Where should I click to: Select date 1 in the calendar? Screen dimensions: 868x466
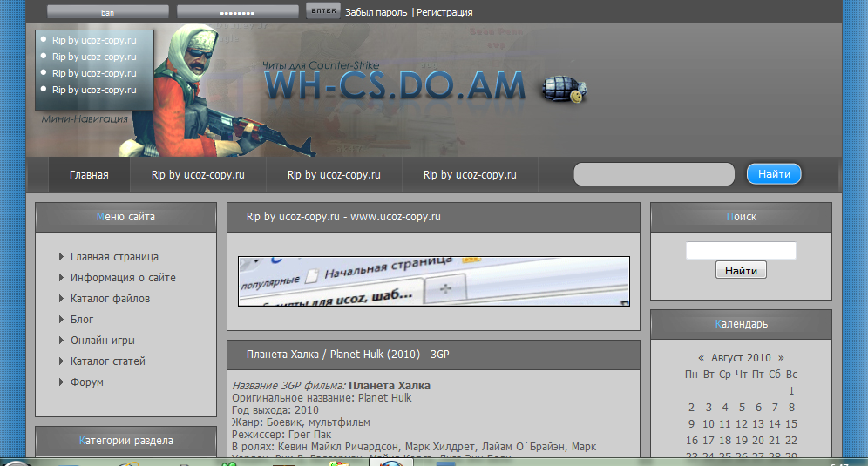tap(791, 391)
